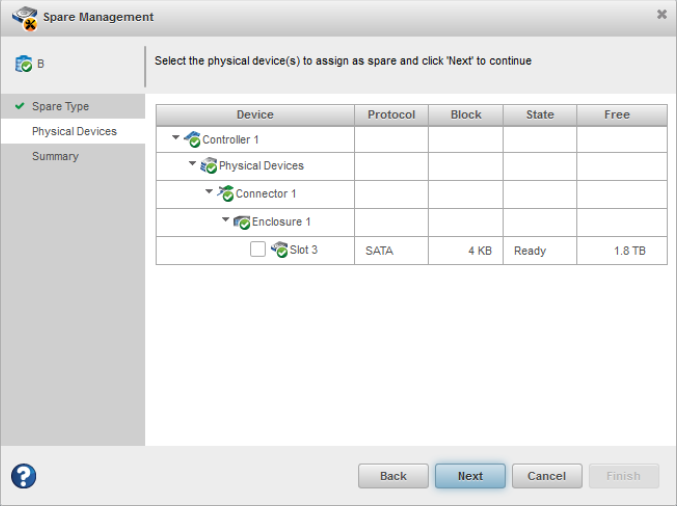Screen dimensions: 677x506
Task: Collapse the Controller 1 tree node
Action: pos(177,138)
